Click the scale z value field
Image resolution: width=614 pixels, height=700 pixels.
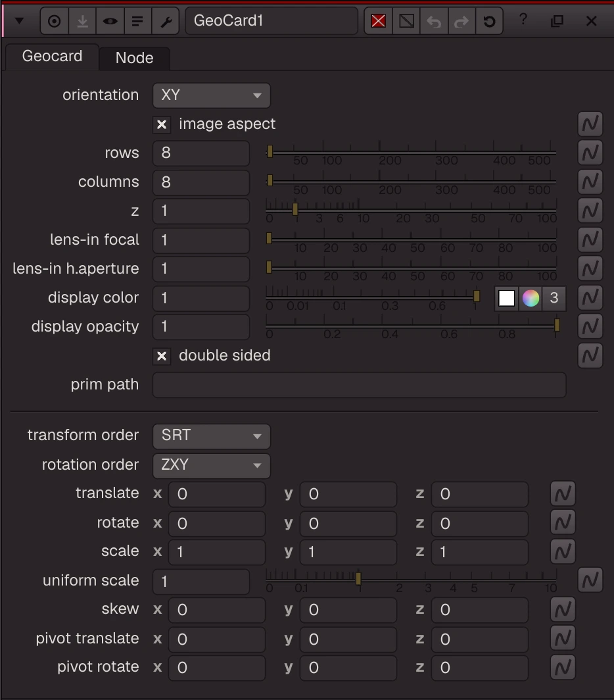(x=480, y=552)
